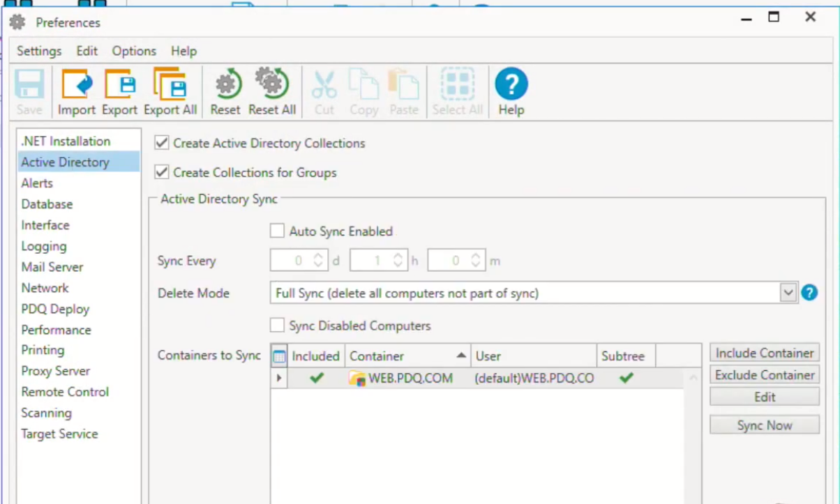Click the Save toolbar icon

29,84
